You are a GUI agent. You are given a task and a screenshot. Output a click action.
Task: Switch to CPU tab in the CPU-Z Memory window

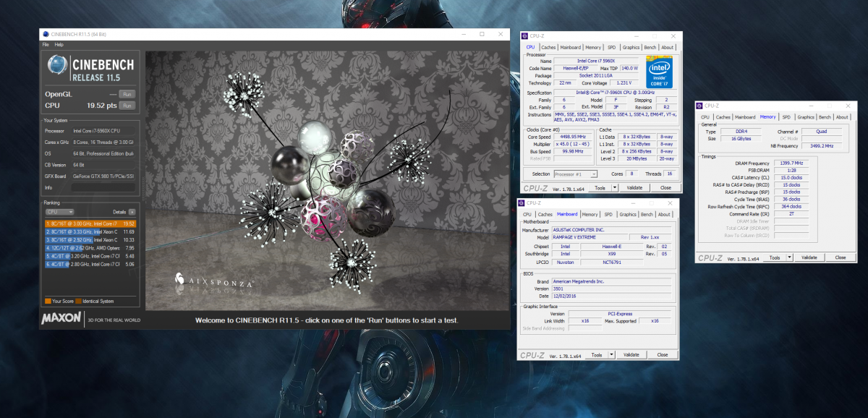tap(705, 117)
